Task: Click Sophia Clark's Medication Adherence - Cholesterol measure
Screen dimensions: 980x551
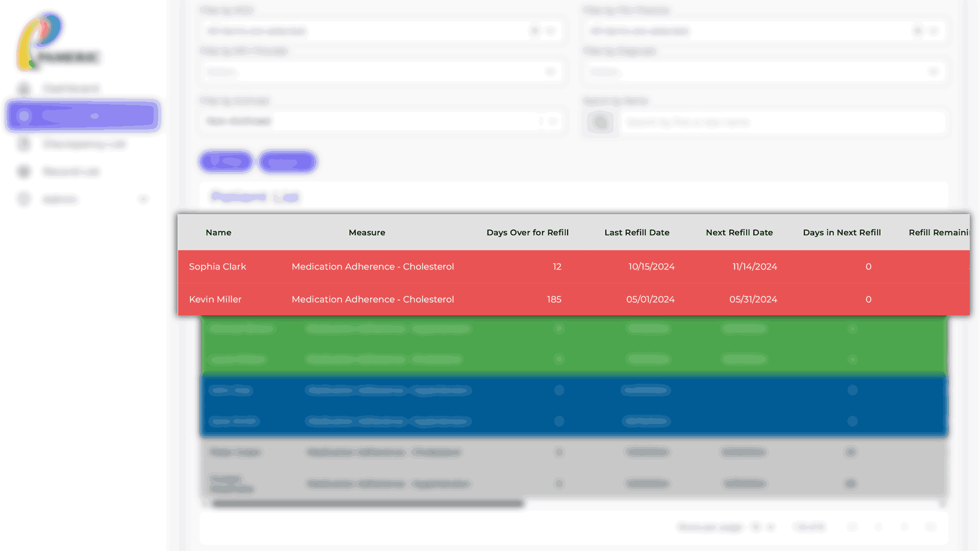Action: [373, 267]
